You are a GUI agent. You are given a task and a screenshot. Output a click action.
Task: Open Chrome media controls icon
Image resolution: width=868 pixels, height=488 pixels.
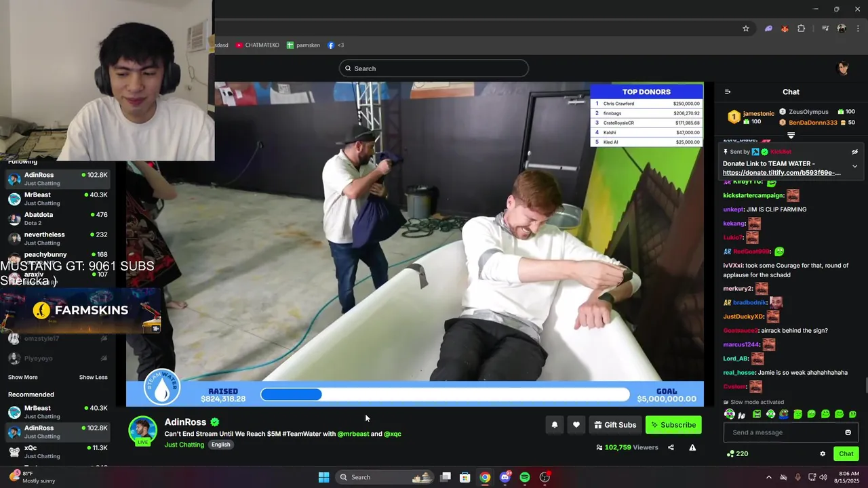click(x=825, y=28)
